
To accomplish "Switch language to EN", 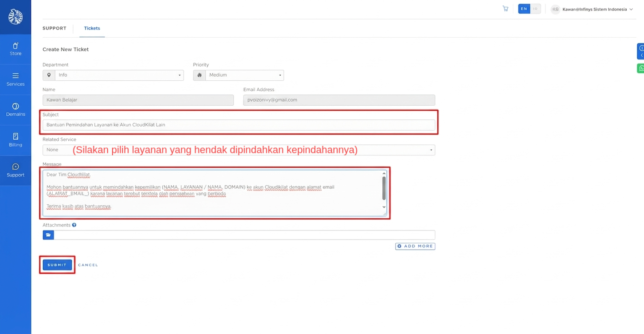I will coord(524,9).
